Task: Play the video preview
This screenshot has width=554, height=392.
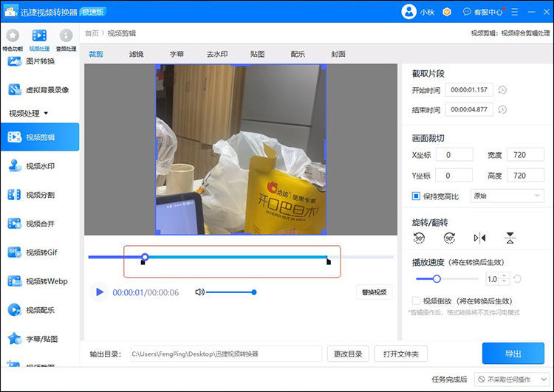Action: pos(99,292)
